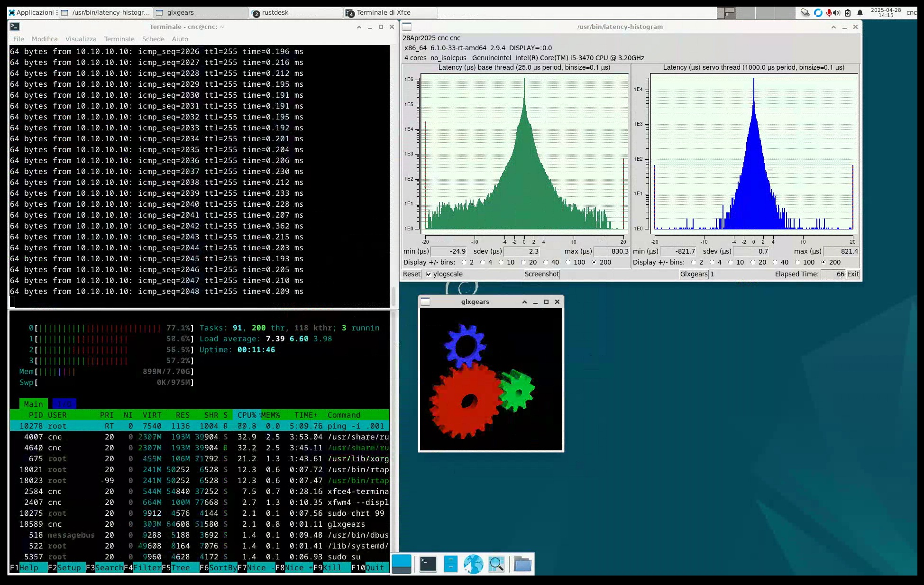Sort by MEM% column header in htop
924x585 pixels.
(270, 415)
